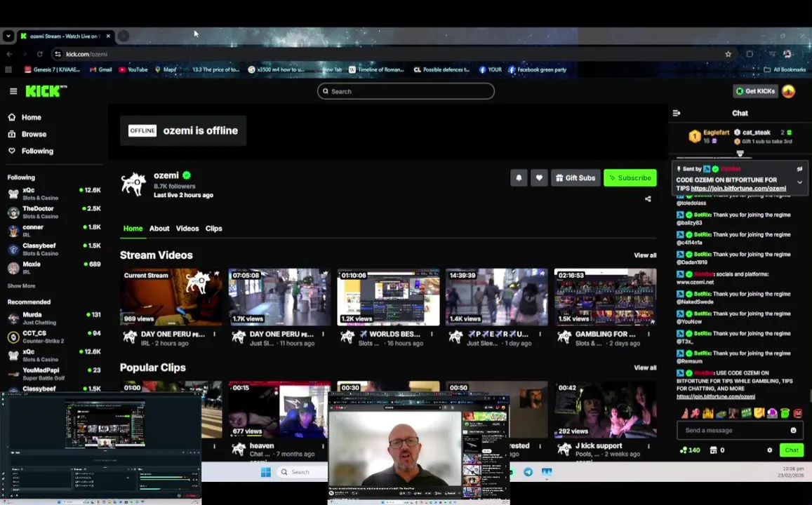Click the Kick search field
Image resolution: width=812 pixels, height=505 pixels.
(x=406, y=91)
